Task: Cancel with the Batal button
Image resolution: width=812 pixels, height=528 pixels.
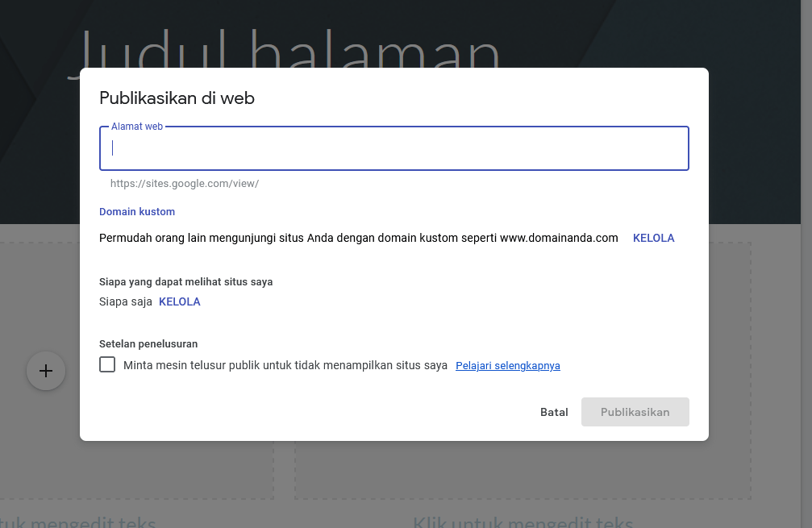Action: coord(554,412)
